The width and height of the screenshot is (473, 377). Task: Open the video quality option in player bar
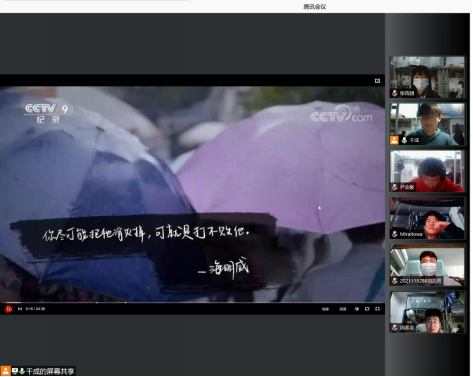tap(325, 309)
